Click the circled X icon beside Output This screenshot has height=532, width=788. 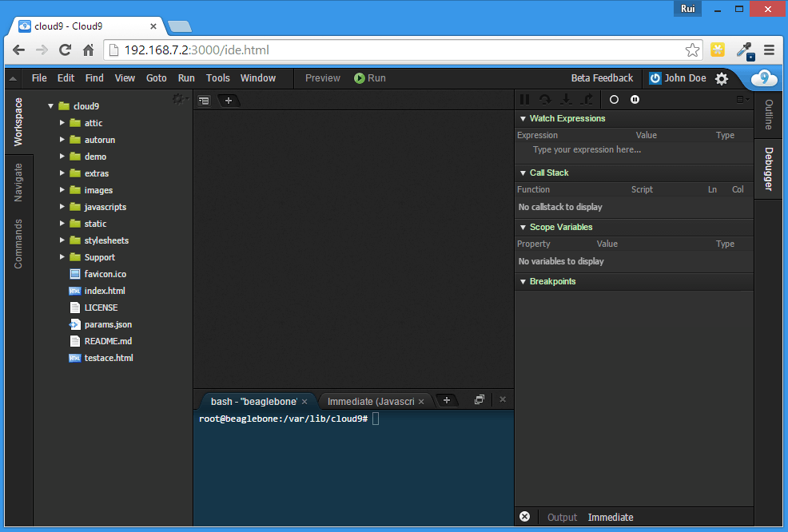[x=524, y=517]
